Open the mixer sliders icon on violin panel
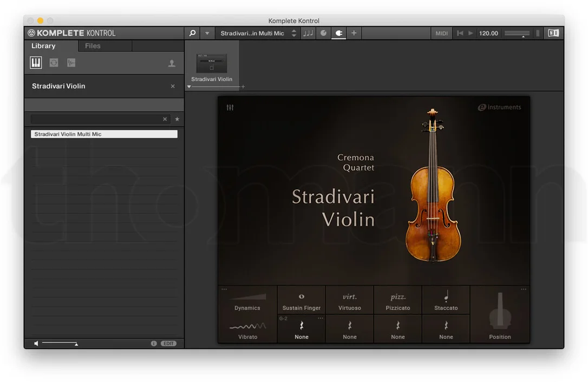Image resolution: width=588 pixels, height=382 pixels. click(x=230, y=108)
